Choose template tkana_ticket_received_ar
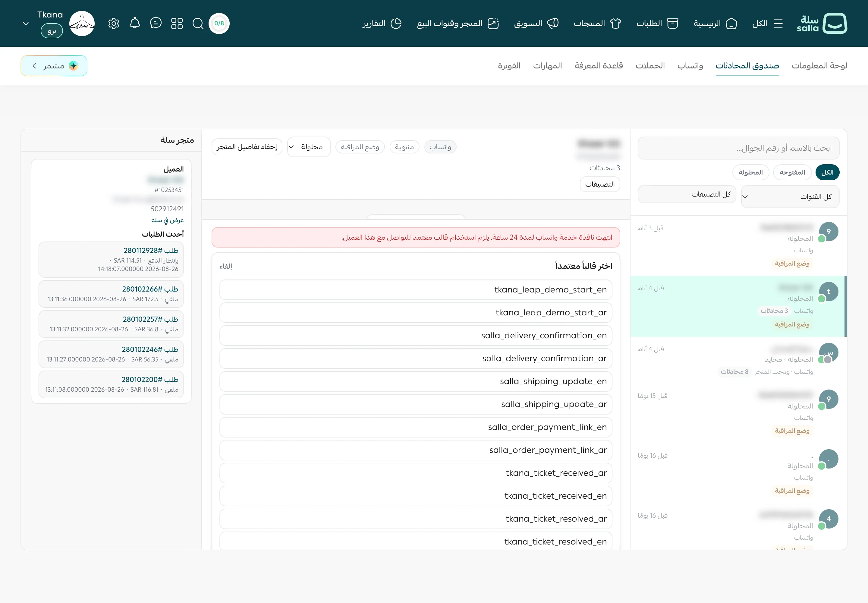Screen dimensions: 868x603 [x=416, y=473]
